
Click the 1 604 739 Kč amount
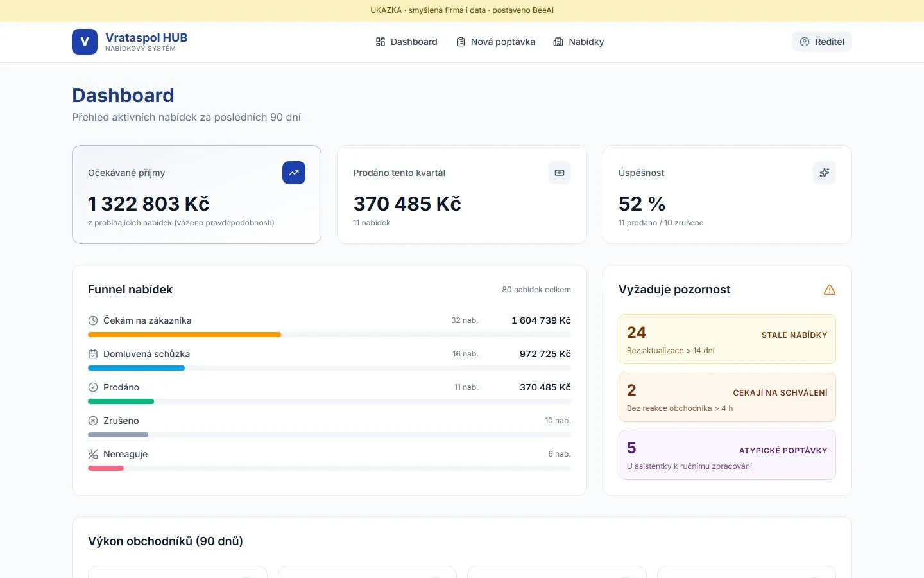[541, 320]
